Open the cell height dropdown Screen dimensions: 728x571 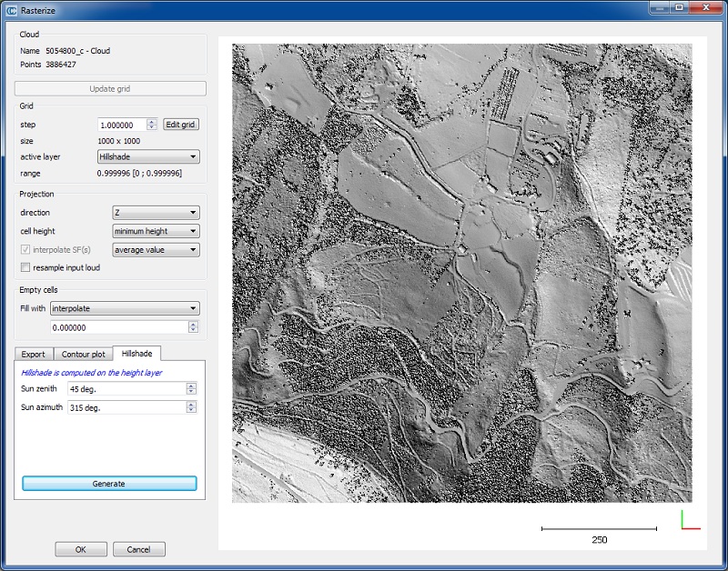click(156, 231)
